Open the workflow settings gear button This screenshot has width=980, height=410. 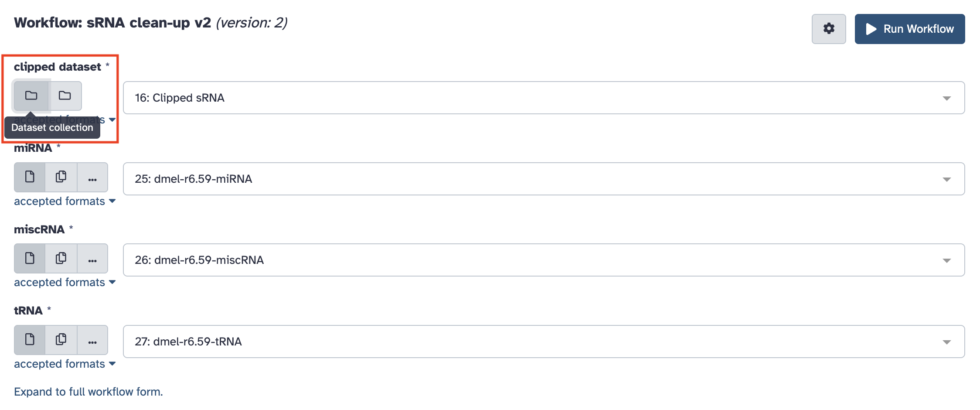(828, 29)
